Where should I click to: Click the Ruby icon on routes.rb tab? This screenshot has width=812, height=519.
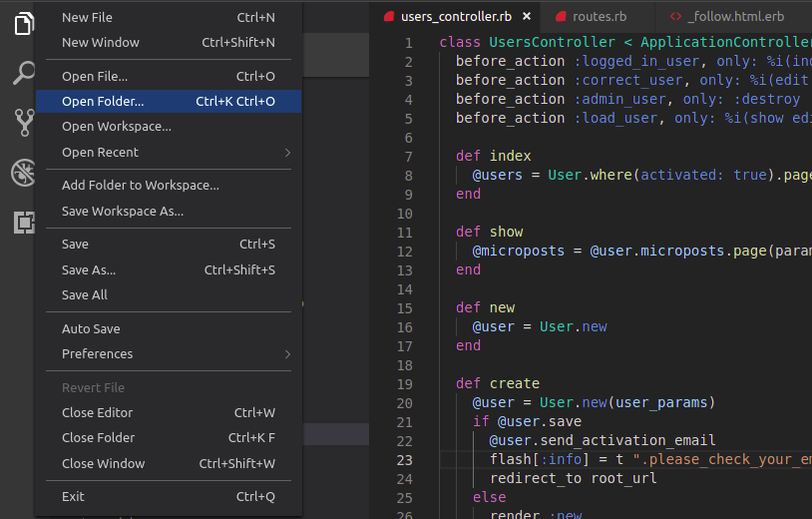pos(561,17)
